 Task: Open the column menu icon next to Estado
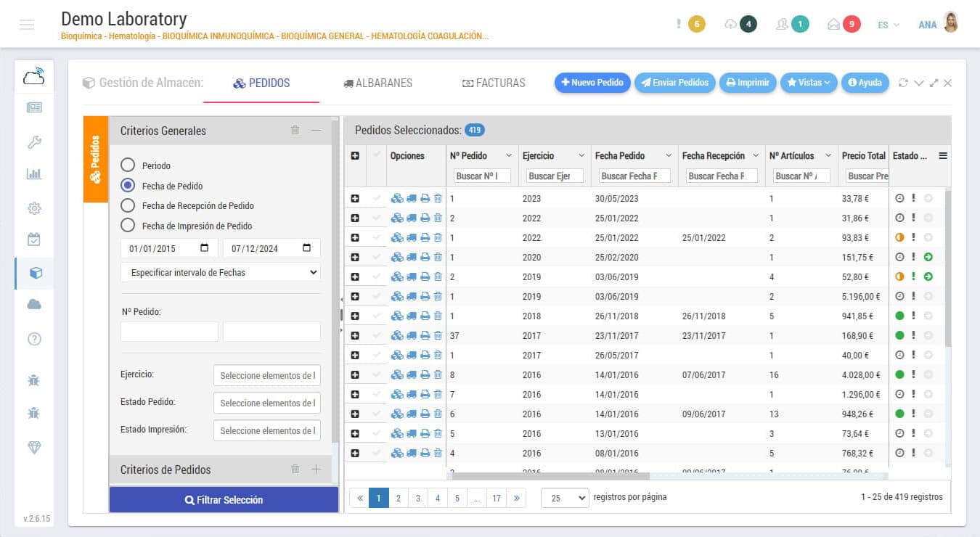pyautogui.click(x=943, y=155)
